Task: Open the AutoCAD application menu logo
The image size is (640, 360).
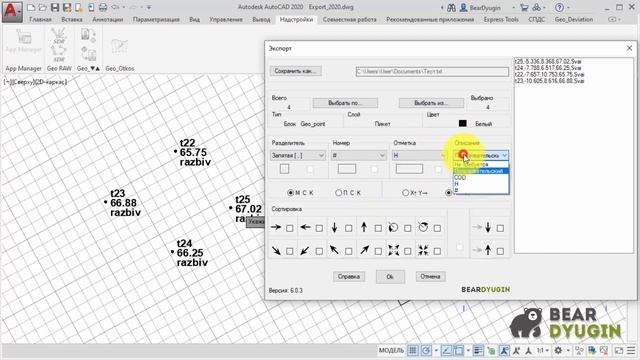Action: 12,11
